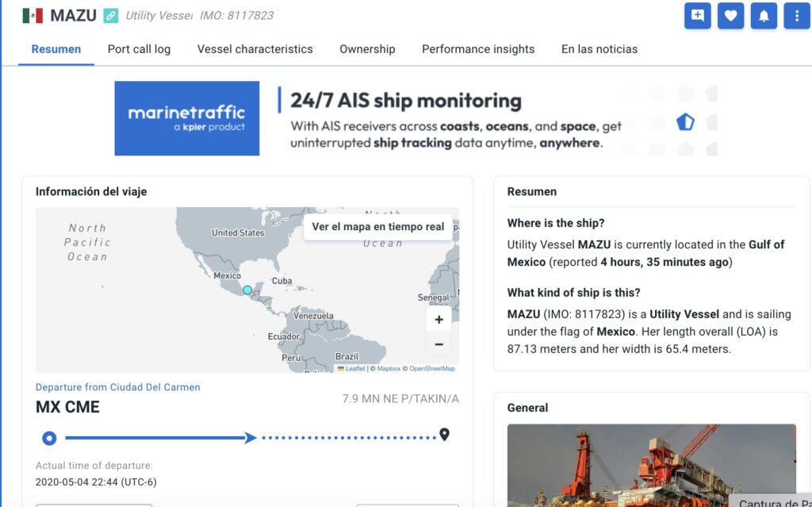Viewport: 812px width, 507px height.
Task: Click the MarineTraffic advertisement banner
Action: 416,118
